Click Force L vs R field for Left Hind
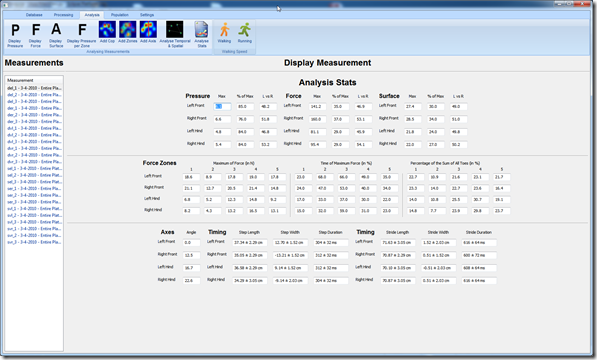 [363, 132]
